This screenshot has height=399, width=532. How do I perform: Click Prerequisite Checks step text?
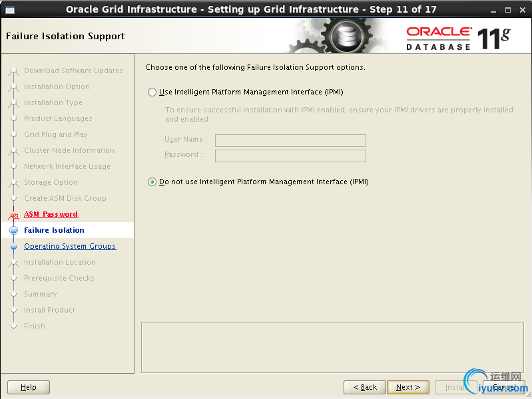click(x=59, y=278)
